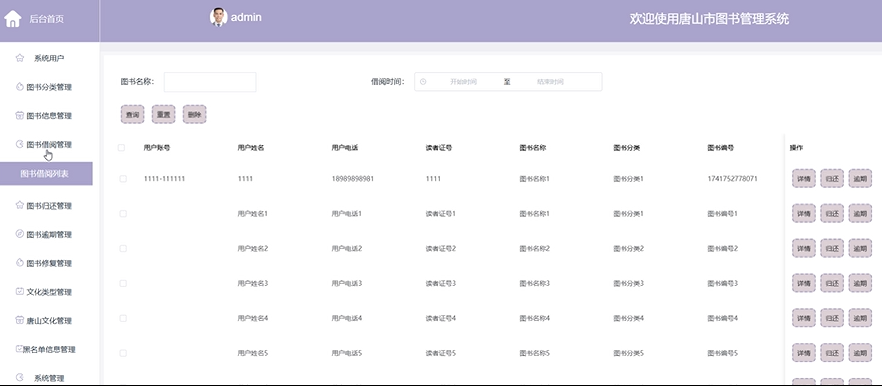Screen dimensions: 882x386
Task: Click the 用户电话 column header
Action: pos(345,148)
